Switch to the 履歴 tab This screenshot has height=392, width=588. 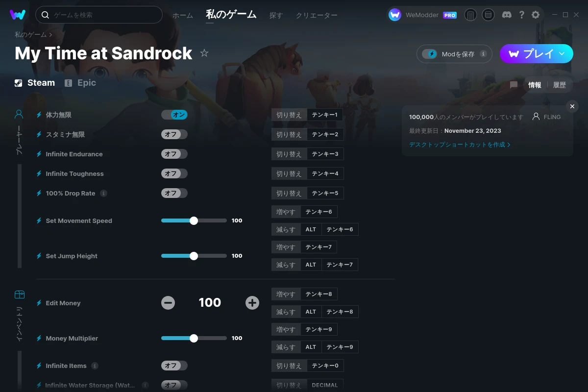(x=560, y=85)
